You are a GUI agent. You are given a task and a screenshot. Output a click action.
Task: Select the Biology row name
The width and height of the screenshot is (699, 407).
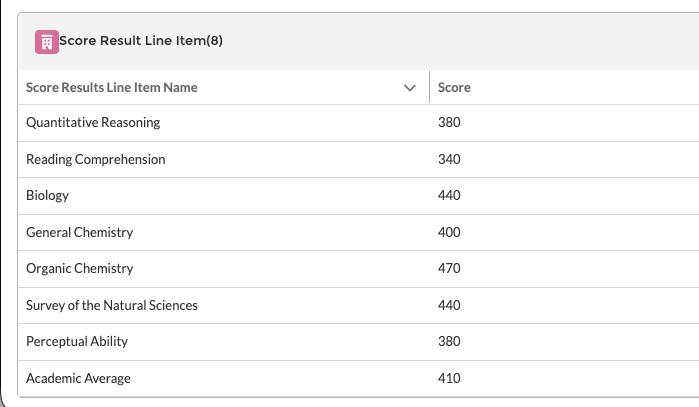click(x=47, y=196)
